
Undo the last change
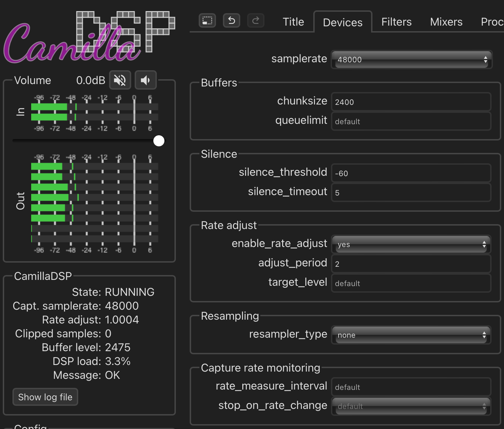pyautogui.click(x=232, y=21)
